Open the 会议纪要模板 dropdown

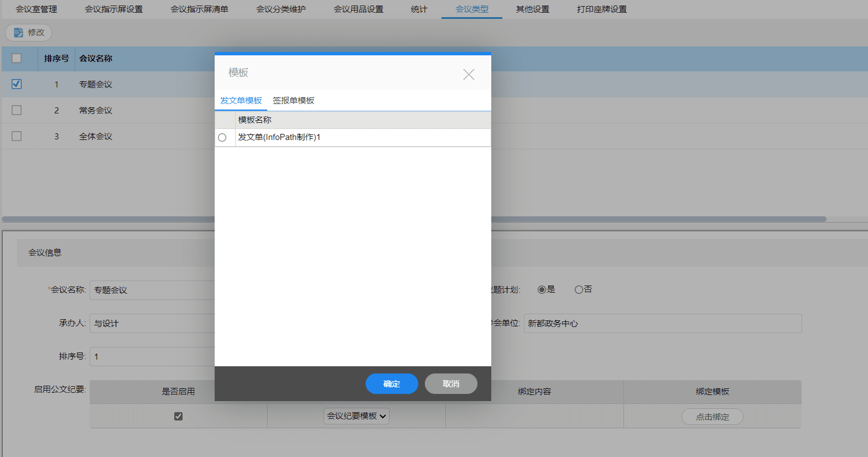356,416
